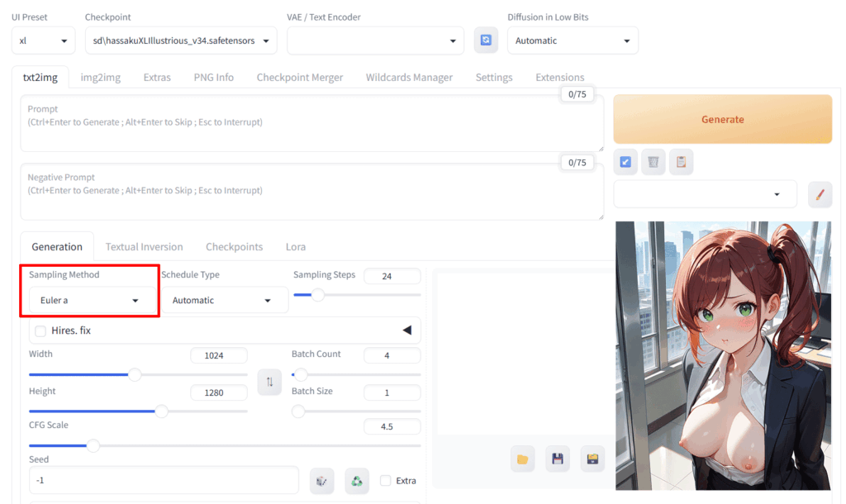Expand the Hires. fix section triangle
The image size is (846, 504).
(x=406, y=330)
